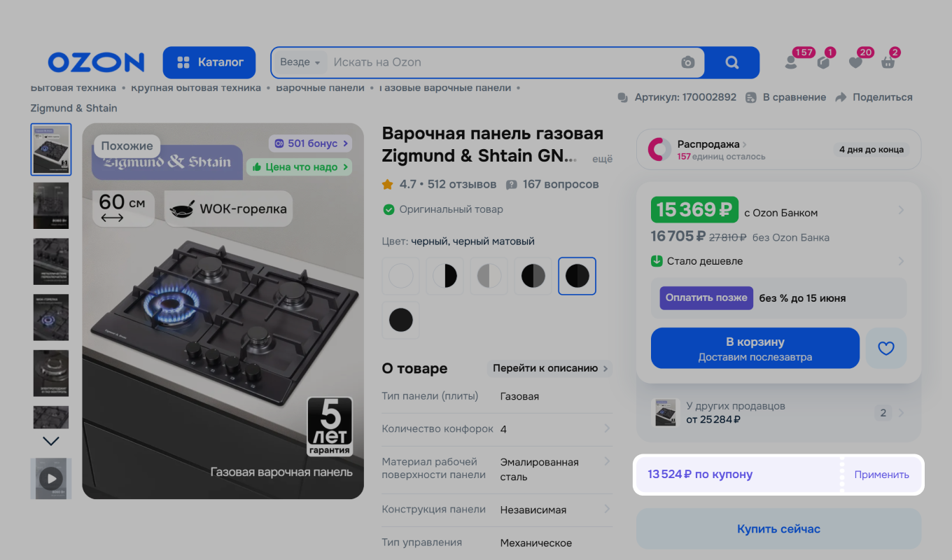Open search by image via camera icon
The height and width of the screenshot is (560, 952).
click(687, 62)
